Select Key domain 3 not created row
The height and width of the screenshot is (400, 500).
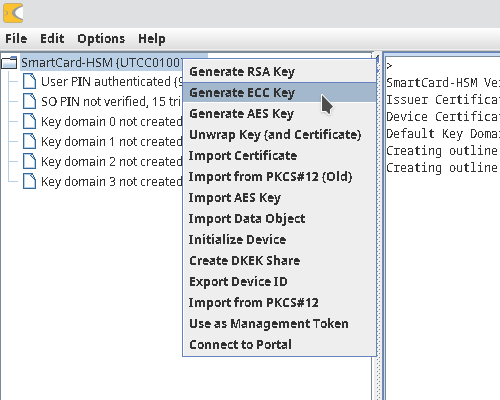pyautogui.click(x=112, y=181)
